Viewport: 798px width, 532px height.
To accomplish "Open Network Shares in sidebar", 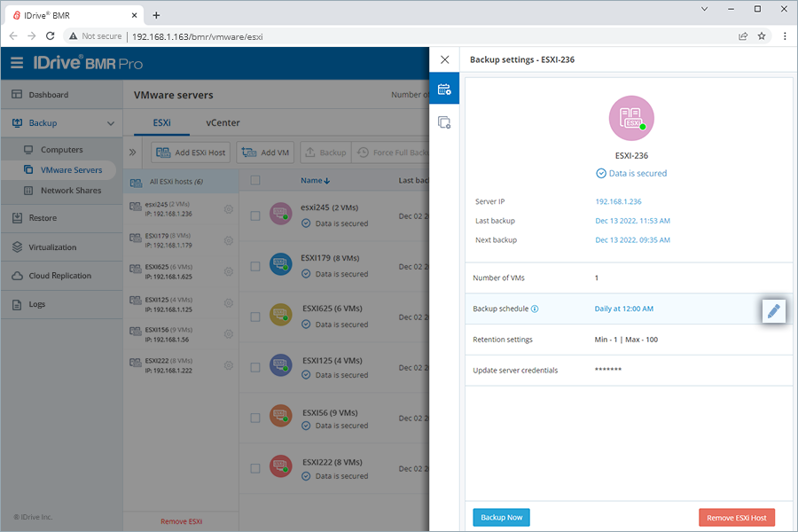I will (x=61, y=191).
